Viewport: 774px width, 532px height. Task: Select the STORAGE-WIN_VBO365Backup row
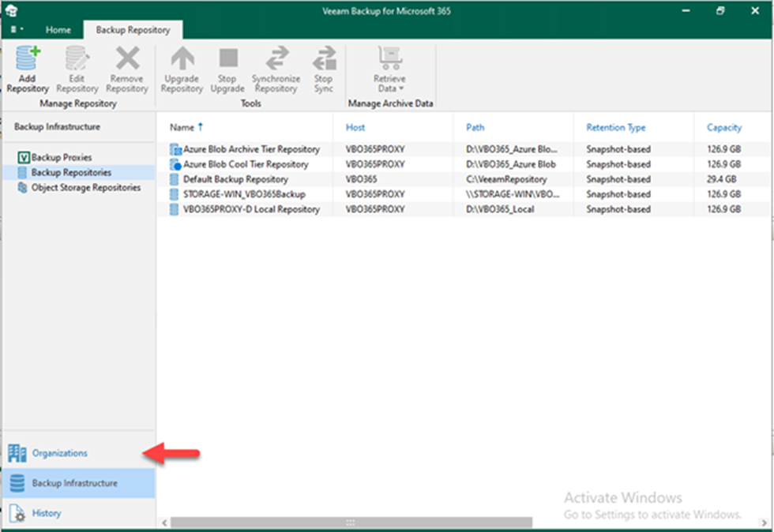click(x=464, y=194)
